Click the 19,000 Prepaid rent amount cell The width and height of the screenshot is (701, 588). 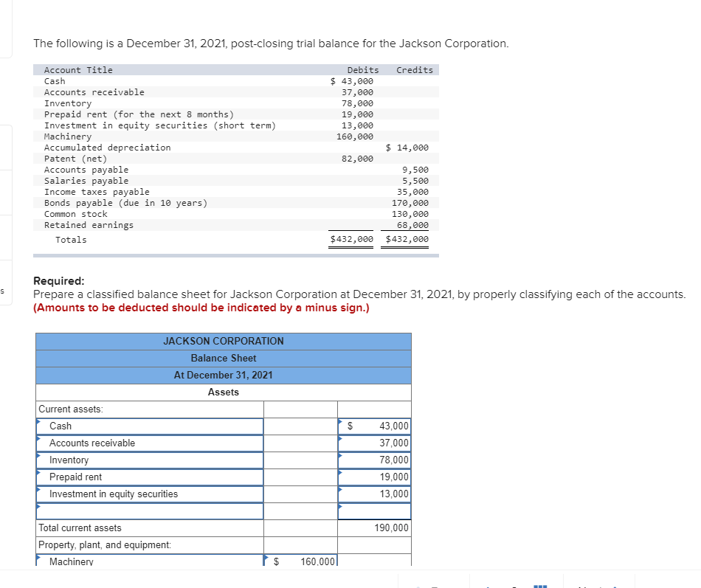point(376,477)
